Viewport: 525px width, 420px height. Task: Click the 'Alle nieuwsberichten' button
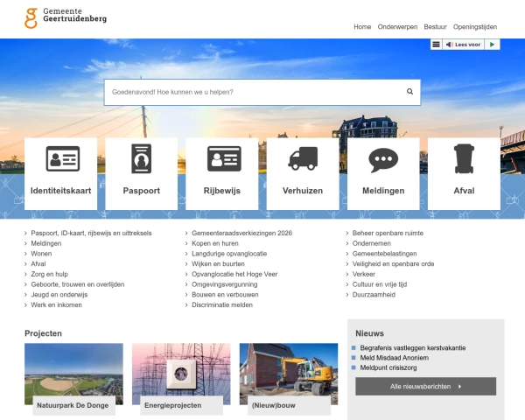coord(425,387)
